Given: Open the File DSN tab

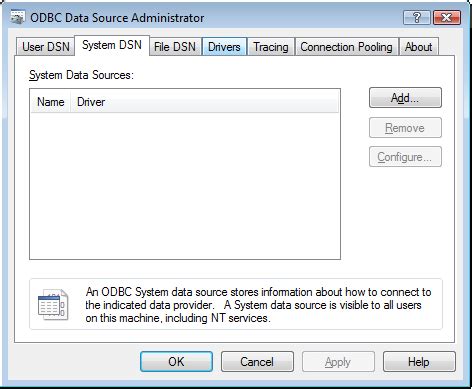Looking at the screenshot, I should click(x=175, y=47).
